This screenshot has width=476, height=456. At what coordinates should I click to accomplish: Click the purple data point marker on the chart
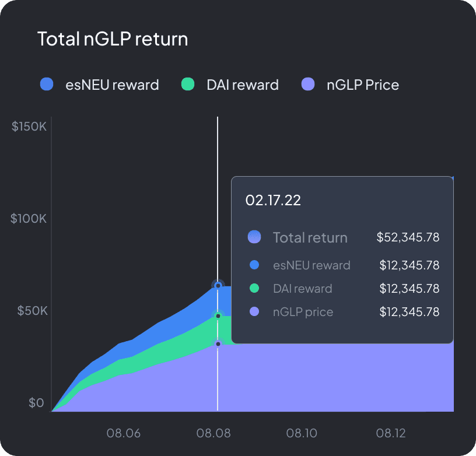pyautogui.click(x=218, y=343)
